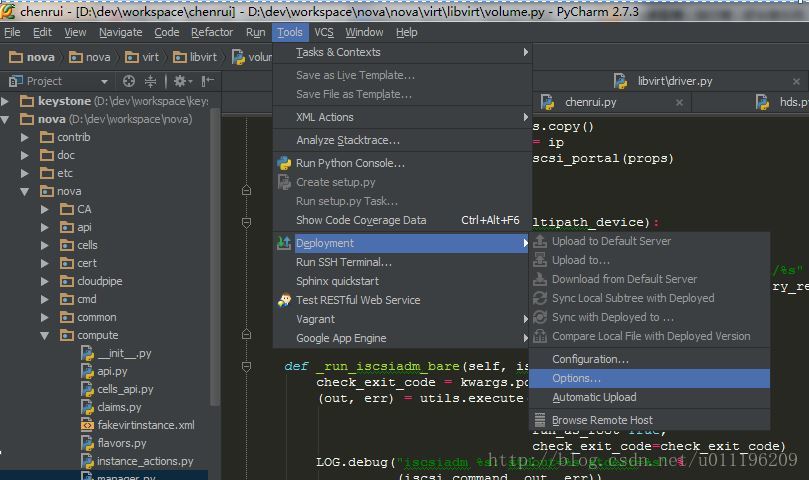Switch to the chenrui.py tab
The width and height of the screenshot is (809, 480).
point(591,102)
